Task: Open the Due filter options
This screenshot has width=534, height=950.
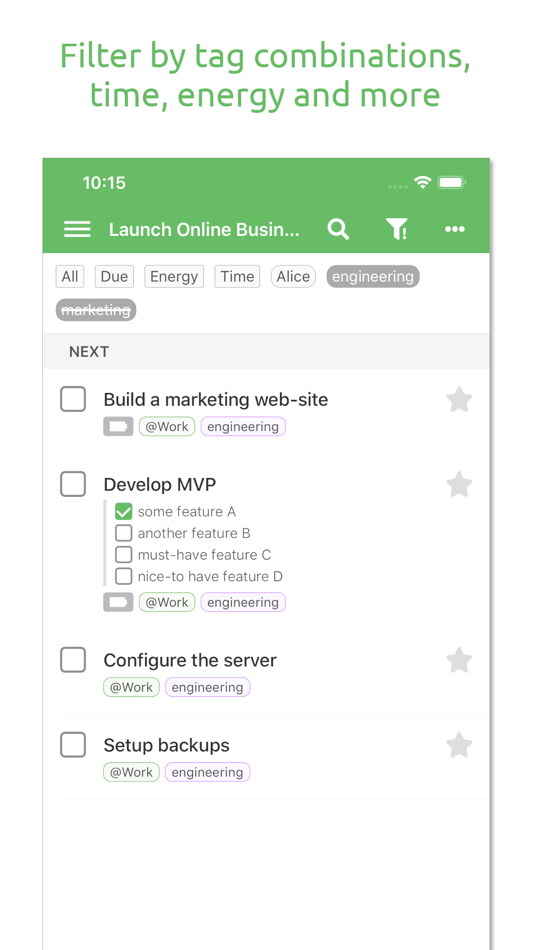Action: click(114, 276)
